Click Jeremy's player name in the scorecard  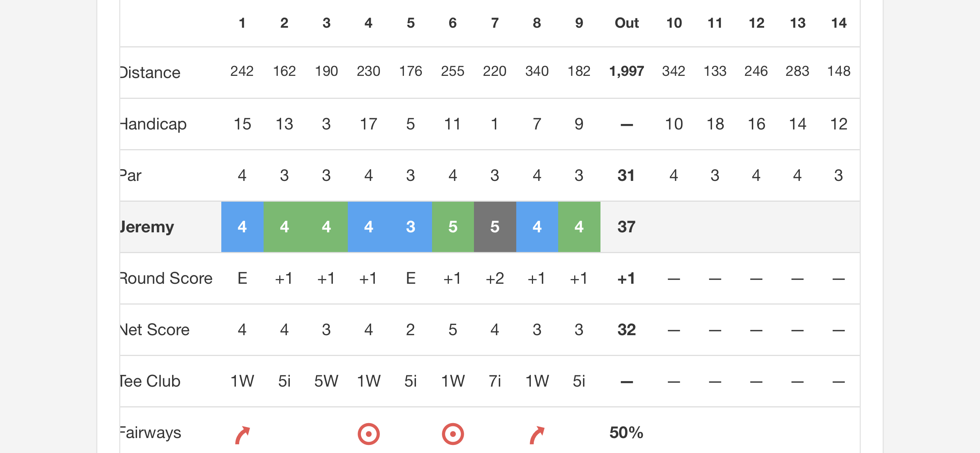pyautogui.click(x=148, y=227)
